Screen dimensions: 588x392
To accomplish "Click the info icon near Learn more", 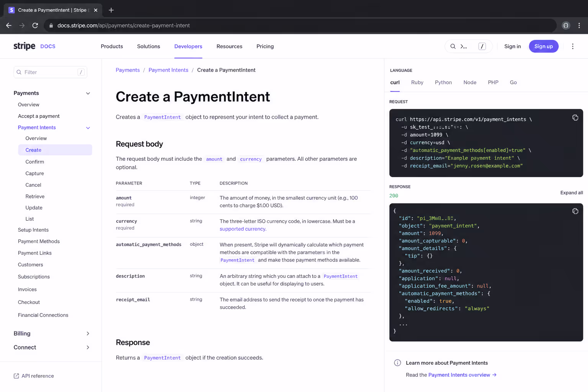I will tap(397, 363).
